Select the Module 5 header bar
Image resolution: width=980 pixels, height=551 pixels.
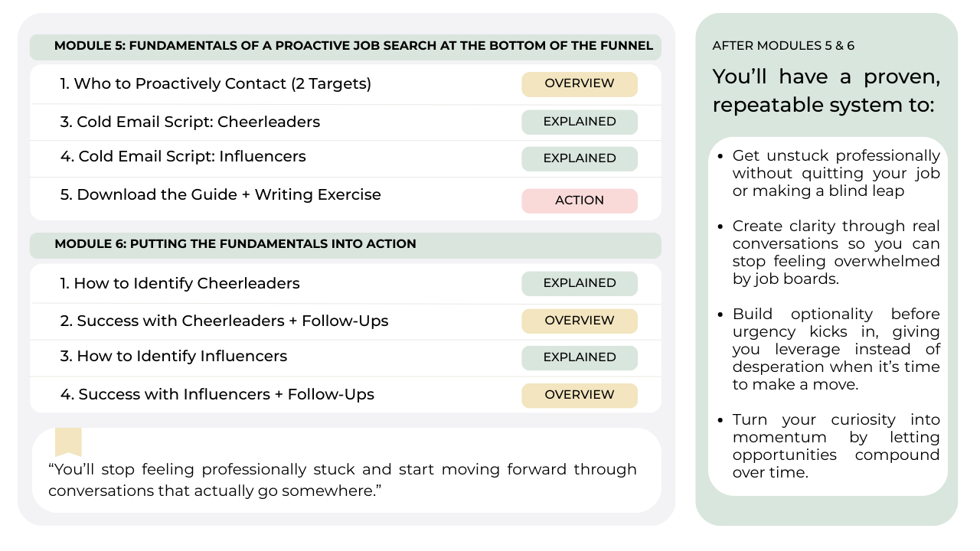pos(345,47)
